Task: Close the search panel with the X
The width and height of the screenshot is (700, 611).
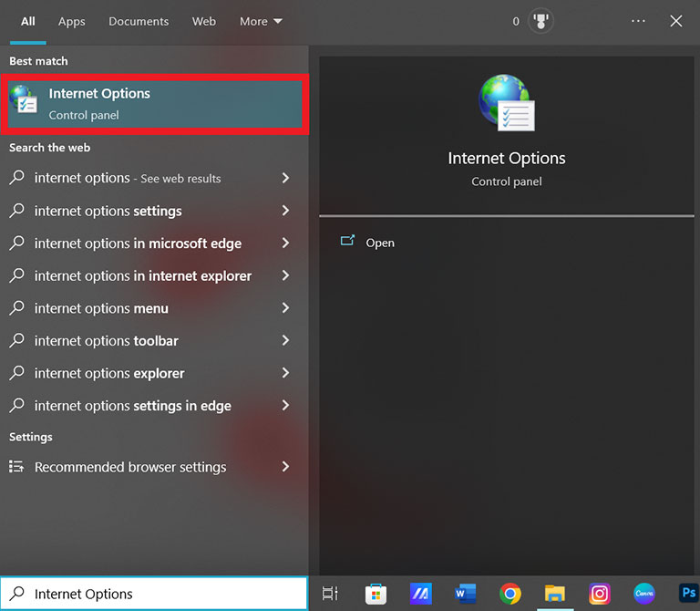Action: [676, 21]
